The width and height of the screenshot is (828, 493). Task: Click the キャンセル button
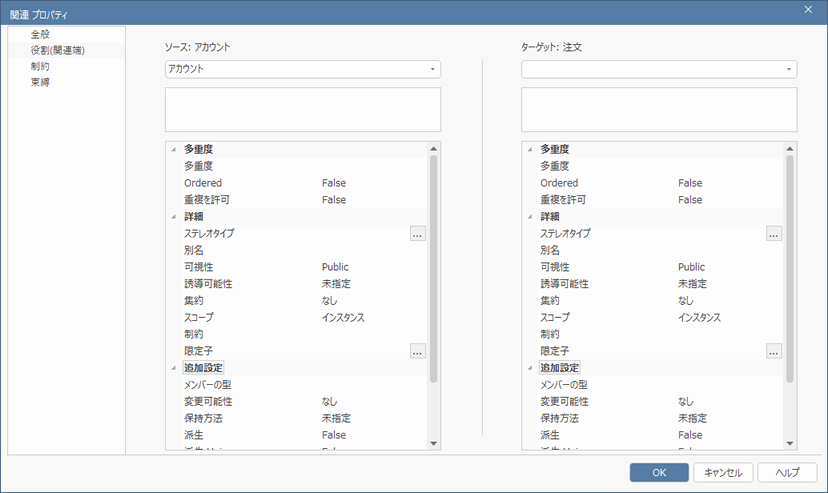[x=723, y=472]
